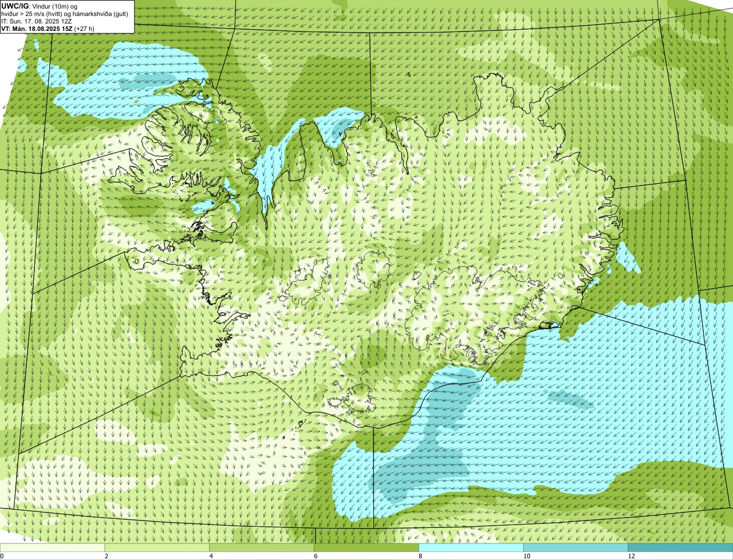The width and height of the screenshot is (733, 560).
Task: Click the scale label "12"
Action: 630,556
